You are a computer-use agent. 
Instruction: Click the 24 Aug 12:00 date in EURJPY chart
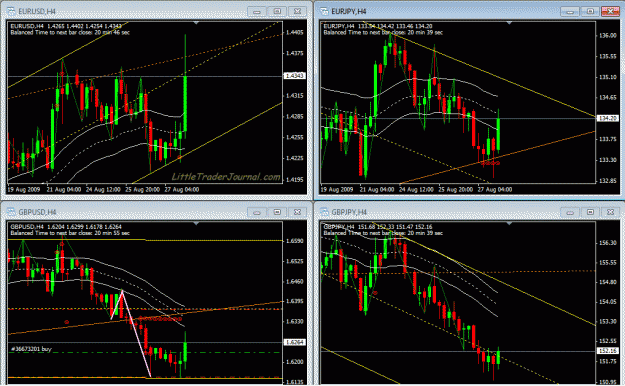pyautogui.click(x=416, y=189)
